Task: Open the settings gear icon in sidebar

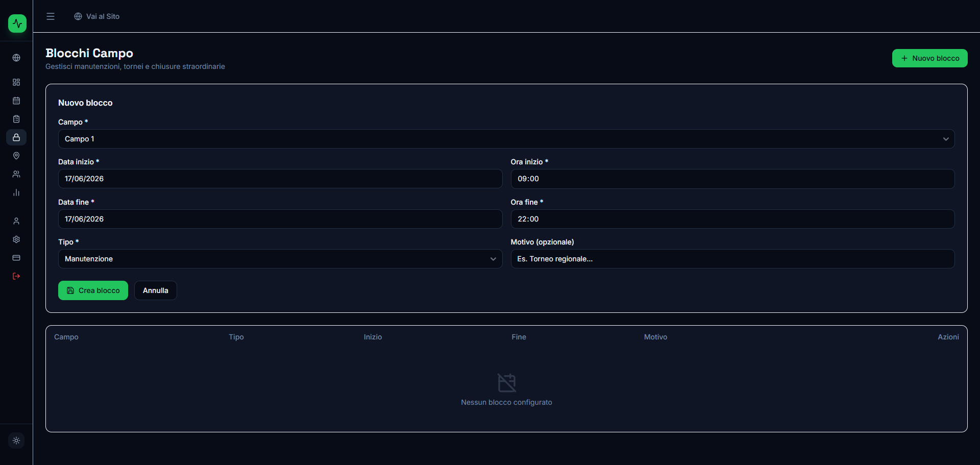Action: (x=16, y=239)
